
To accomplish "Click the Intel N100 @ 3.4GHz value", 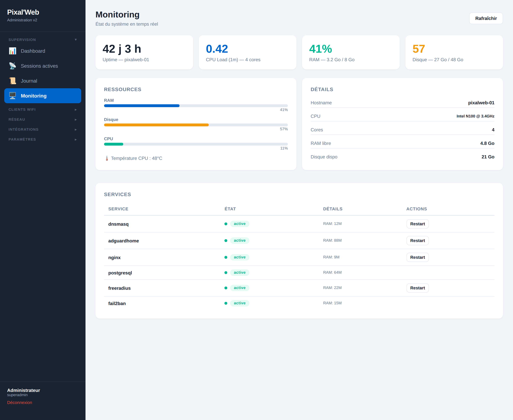I will (x=475, y=116).
